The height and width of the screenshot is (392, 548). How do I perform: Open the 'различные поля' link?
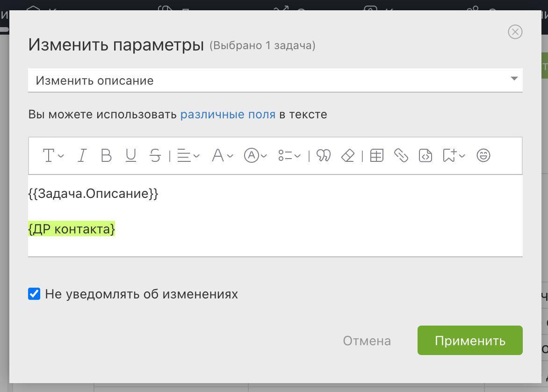[228, 114]
